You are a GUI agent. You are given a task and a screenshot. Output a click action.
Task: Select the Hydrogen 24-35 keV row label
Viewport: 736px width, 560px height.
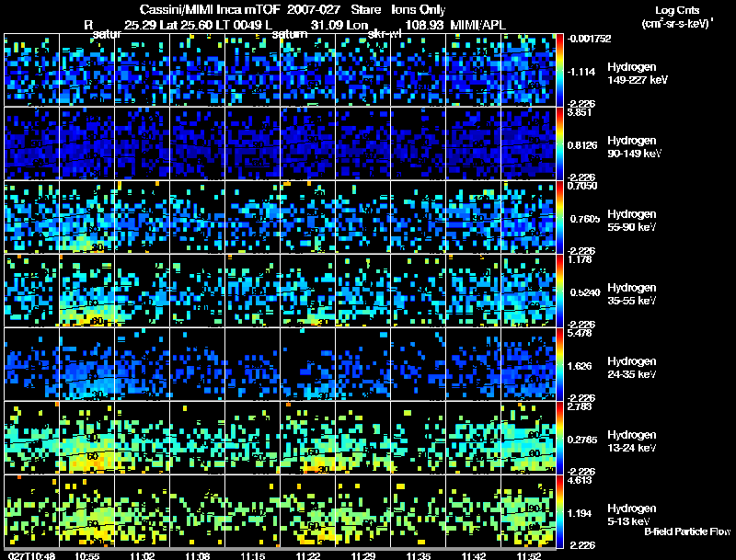pos(632,368)
